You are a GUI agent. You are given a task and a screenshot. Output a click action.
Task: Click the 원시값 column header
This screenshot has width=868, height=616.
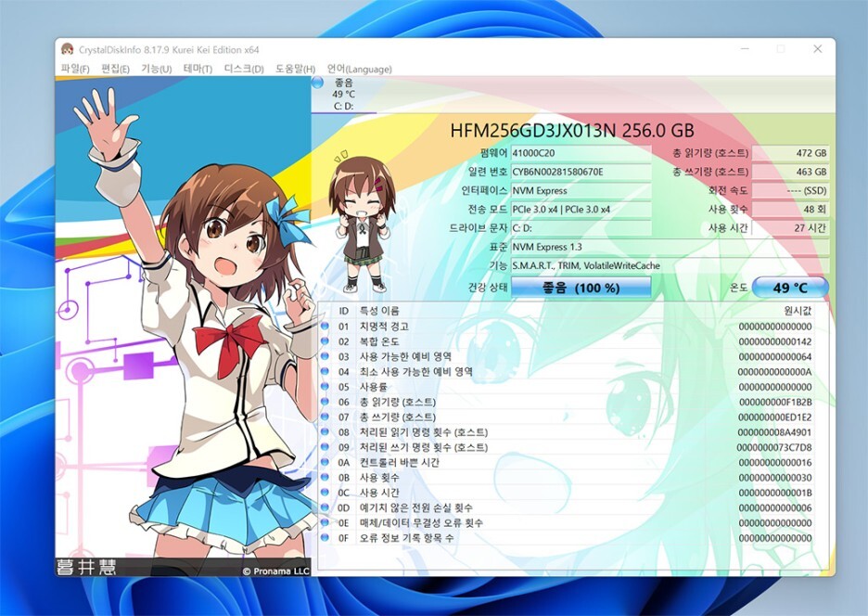tap(798, 311)
